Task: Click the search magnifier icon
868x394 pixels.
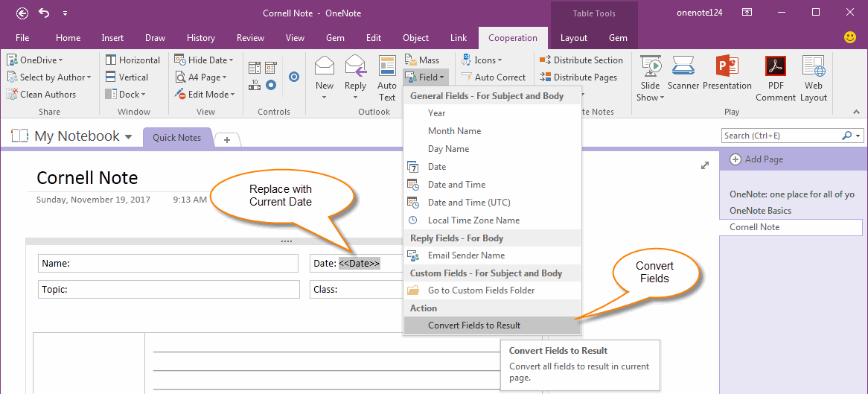Action: (846, 136)
